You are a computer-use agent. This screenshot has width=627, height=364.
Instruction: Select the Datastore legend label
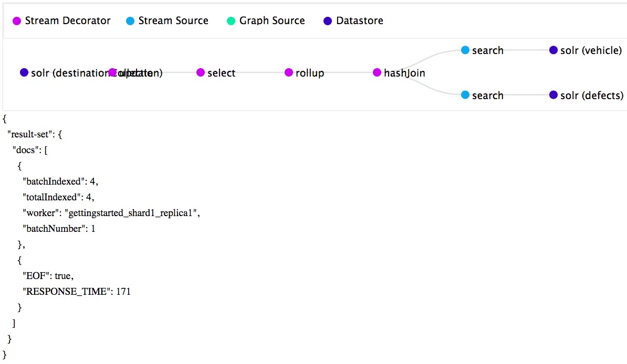(x=360, y=21)
